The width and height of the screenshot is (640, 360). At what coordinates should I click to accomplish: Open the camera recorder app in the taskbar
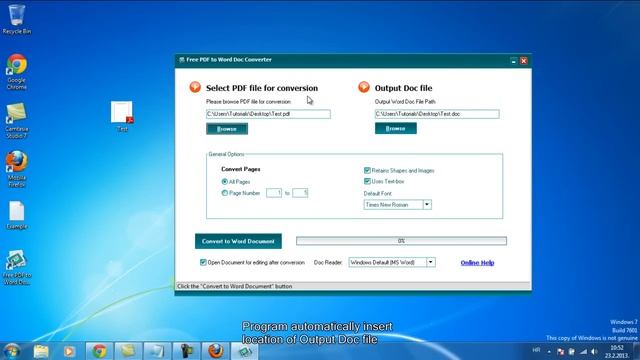(x=186, y=351)
